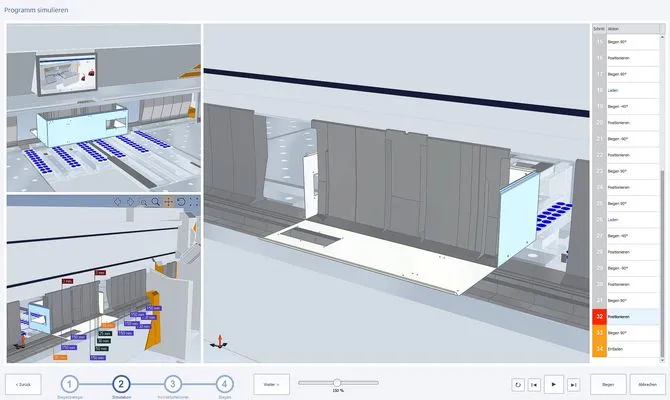Skip to the previous simulation step

click(x=535, y=383)
